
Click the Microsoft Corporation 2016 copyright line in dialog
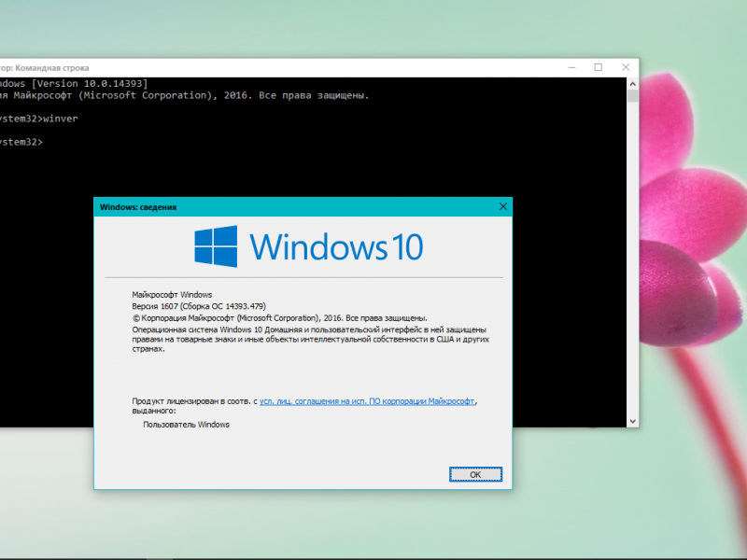coord(279,318)
